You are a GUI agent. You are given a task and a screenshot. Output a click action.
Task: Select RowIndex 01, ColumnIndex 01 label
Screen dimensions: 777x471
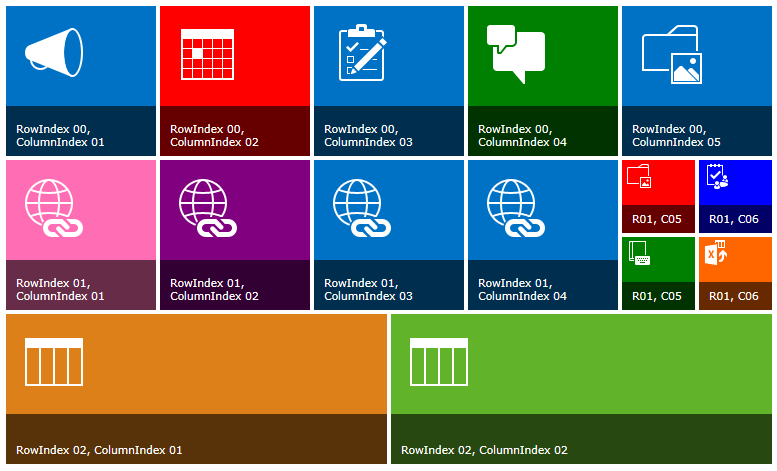point(60,290)
